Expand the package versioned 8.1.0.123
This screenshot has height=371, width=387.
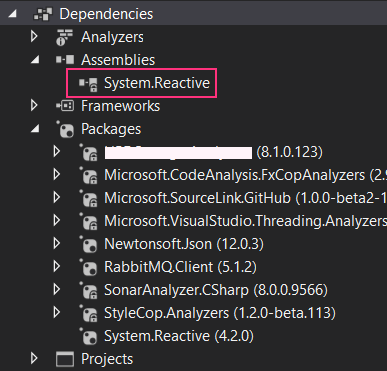[57, 151]
